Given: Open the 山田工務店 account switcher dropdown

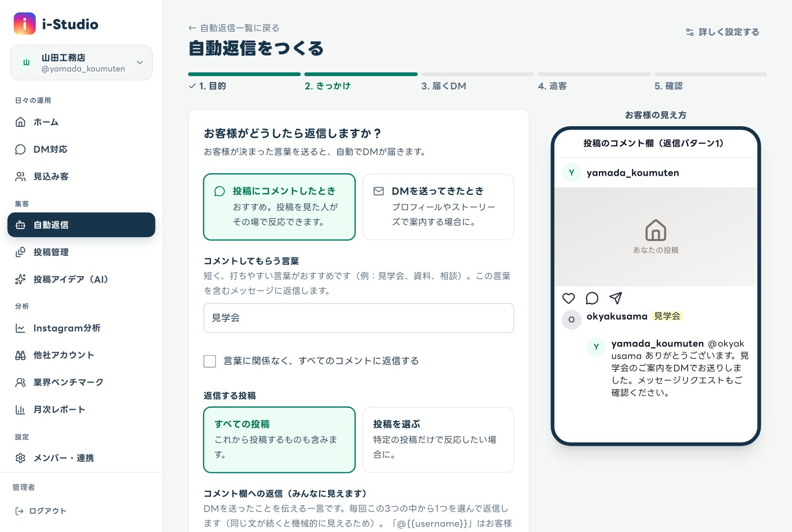Looking at the screenshot, I should point(81,62).
